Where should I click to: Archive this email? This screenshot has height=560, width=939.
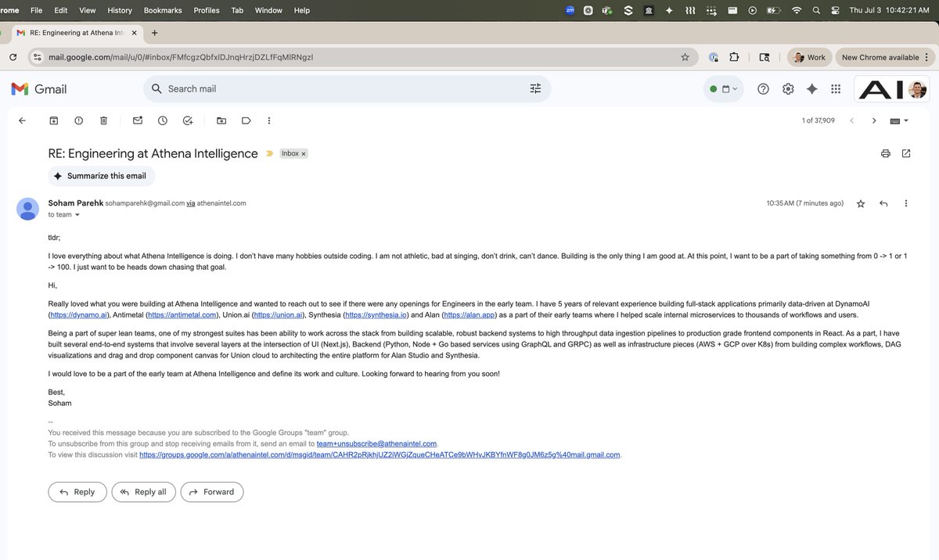(54, 120)
